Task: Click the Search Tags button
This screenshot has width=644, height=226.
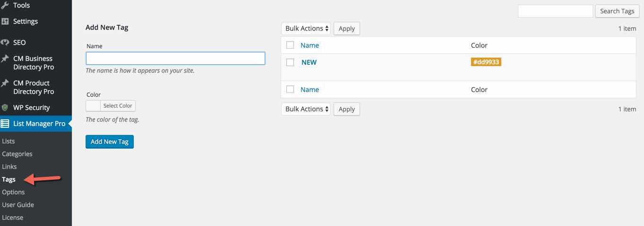Action: (617, 11)
